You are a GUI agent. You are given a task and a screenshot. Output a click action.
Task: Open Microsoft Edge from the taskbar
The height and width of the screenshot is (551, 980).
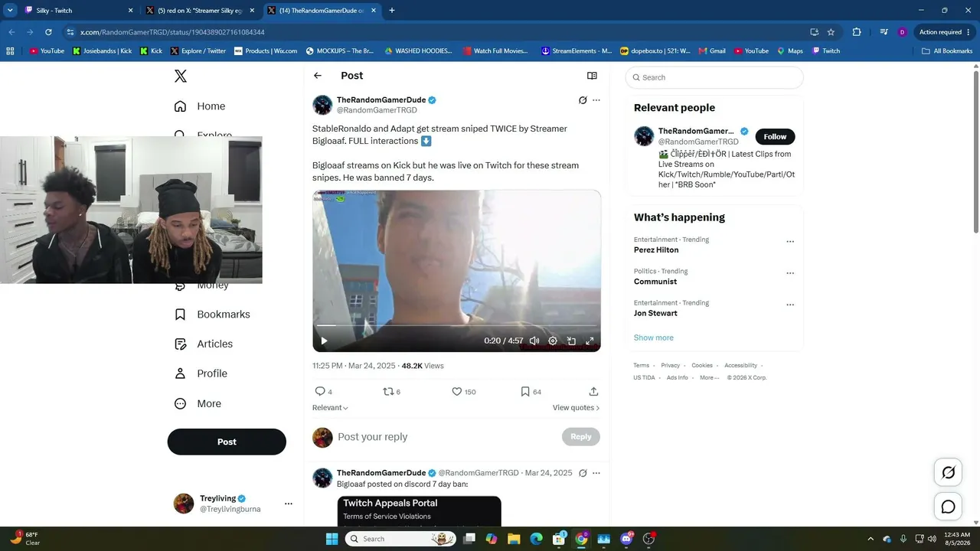(x=537, y=539)
